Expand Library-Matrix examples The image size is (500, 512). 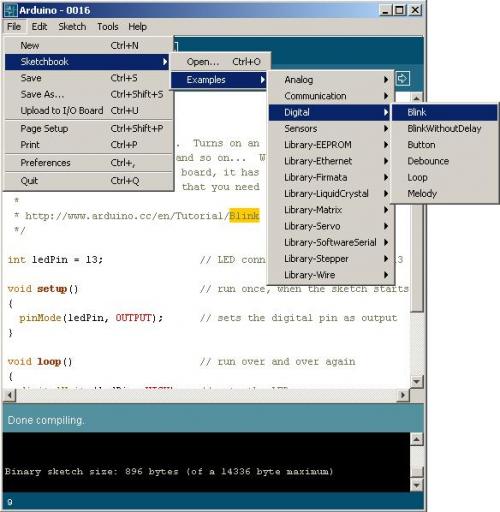click(x=331, y=210)
